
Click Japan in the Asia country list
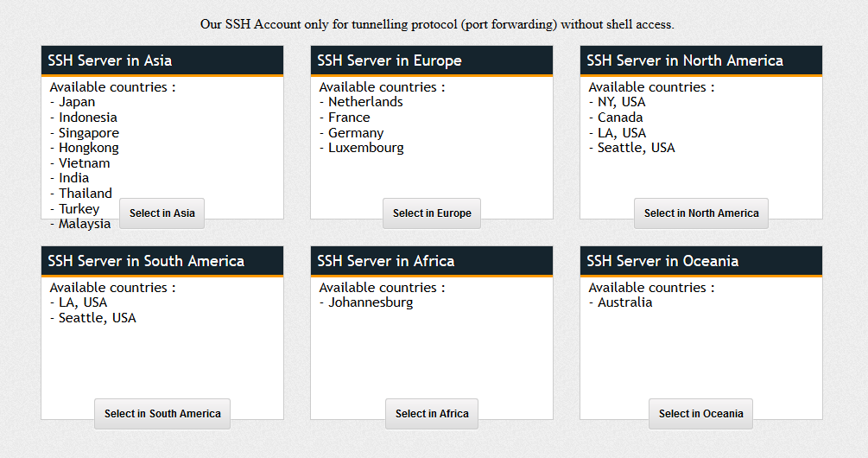click(77, 102)
